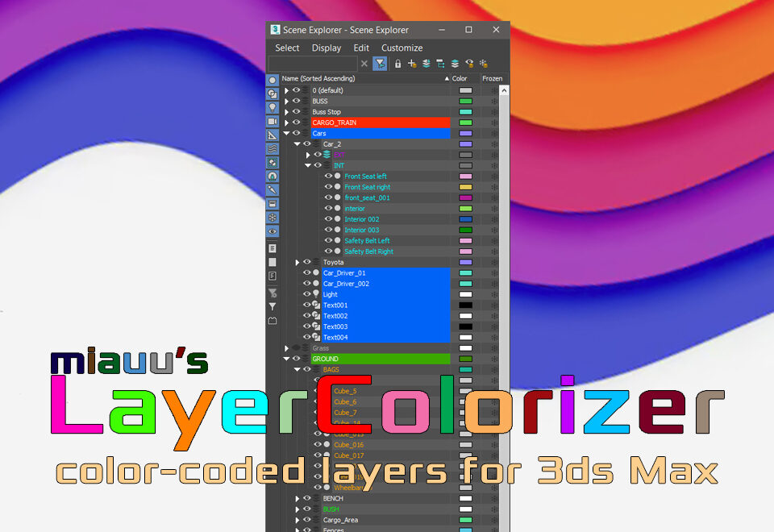Toggle visibility of Front Seat left
Viewport: 774px width, 532px height.
tap(328, 177)
